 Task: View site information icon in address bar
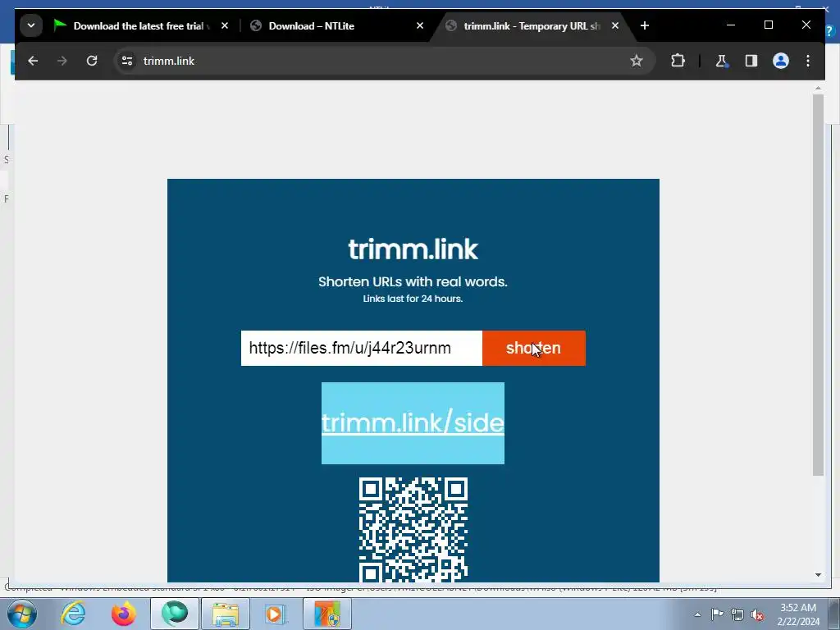[x=127, y=61]
